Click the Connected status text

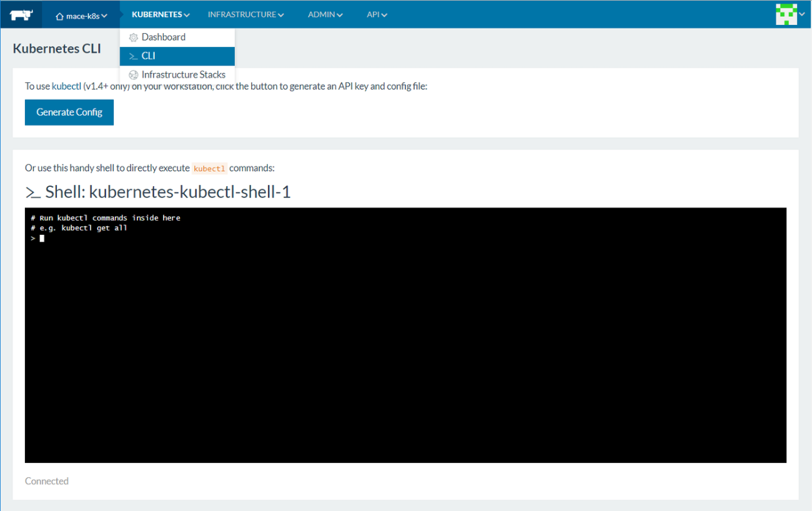coord(47,481)
